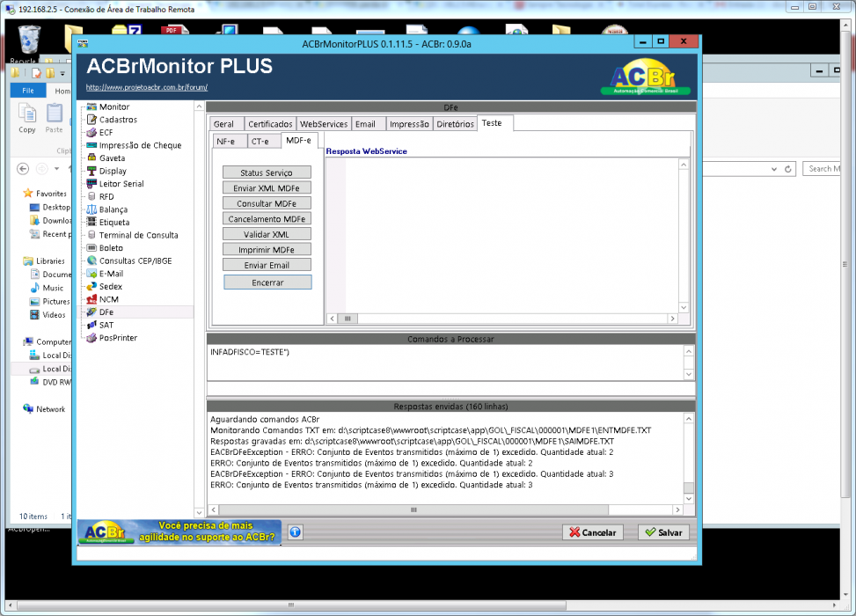Click the blue info icon in footer
Viewport: 856px width, 616px height.
pos(296,532)
